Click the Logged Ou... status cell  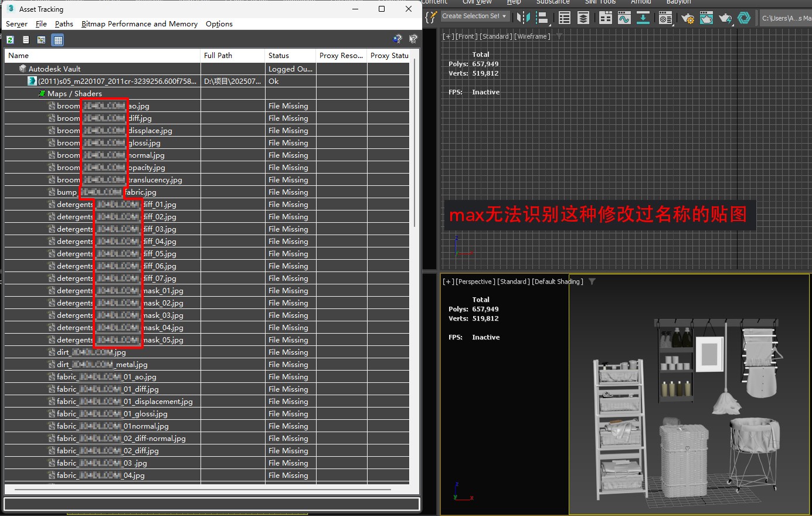pos(290,69)
